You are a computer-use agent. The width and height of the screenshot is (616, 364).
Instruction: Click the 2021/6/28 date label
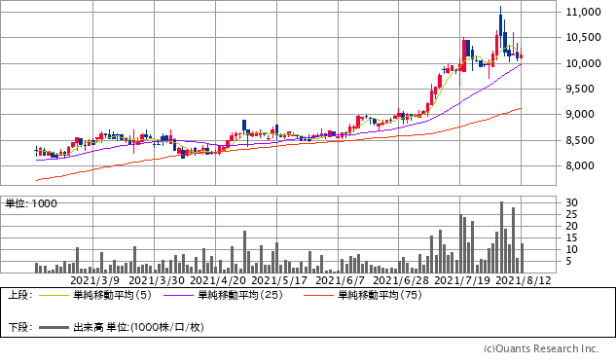click(401, 280)
